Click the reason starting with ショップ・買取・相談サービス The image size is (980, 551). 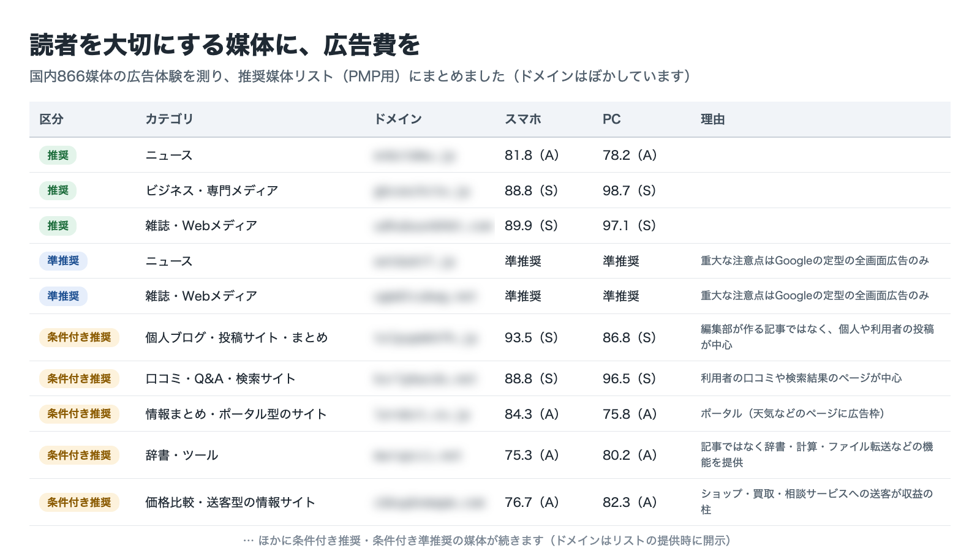coord(817,502)
